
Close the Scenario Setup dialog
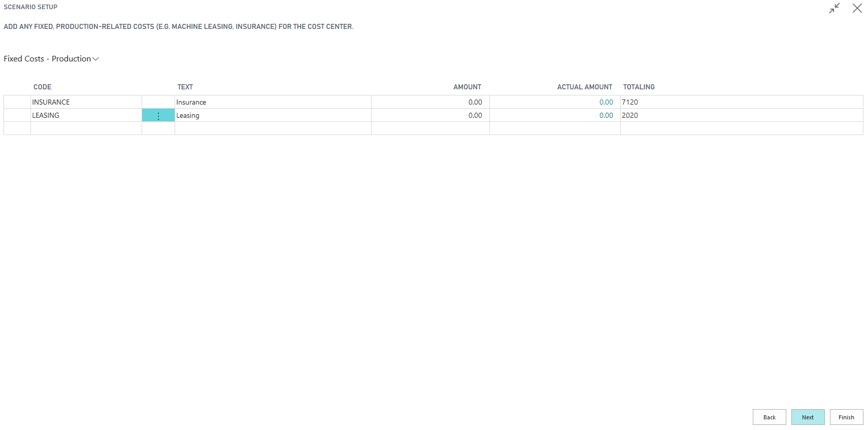tap(857, 8)
